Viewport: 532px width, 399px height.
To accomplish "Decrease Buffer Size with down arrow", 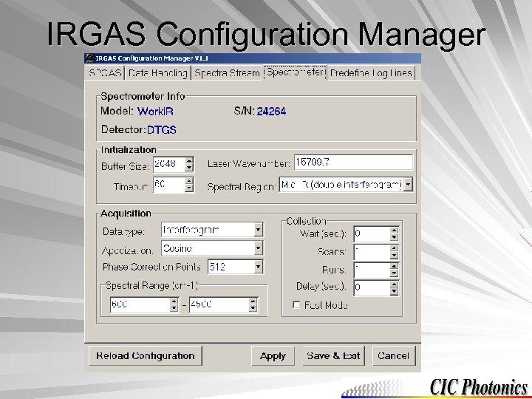I will [189, 168].
